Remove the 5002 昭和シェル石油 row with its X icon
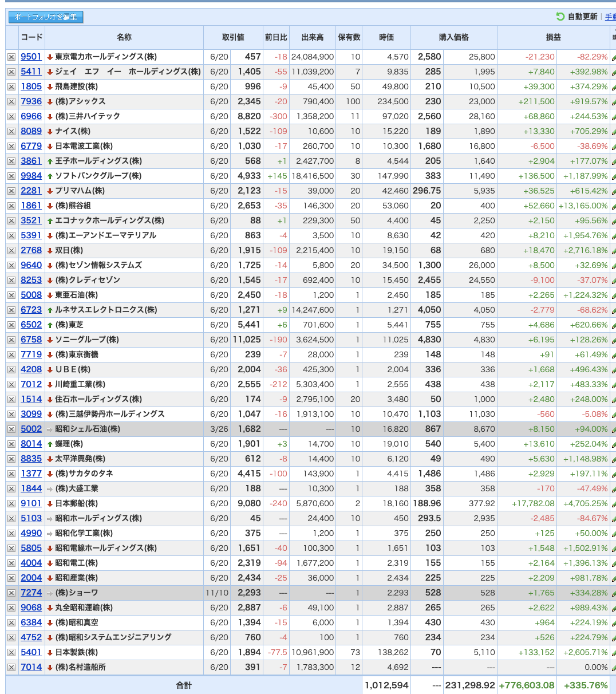This screenshot has width=616, height=694. tap(11, 429)
